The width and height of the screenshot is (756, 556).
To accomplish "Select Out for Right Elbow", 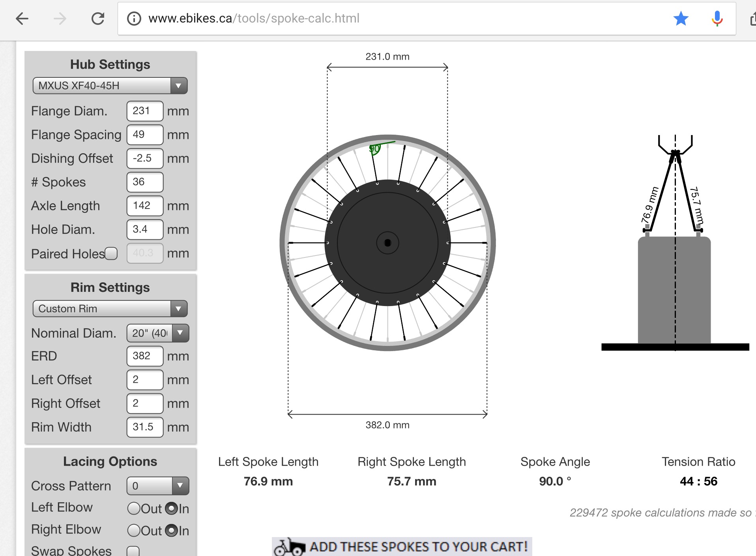I will click(x=134, y=530).
